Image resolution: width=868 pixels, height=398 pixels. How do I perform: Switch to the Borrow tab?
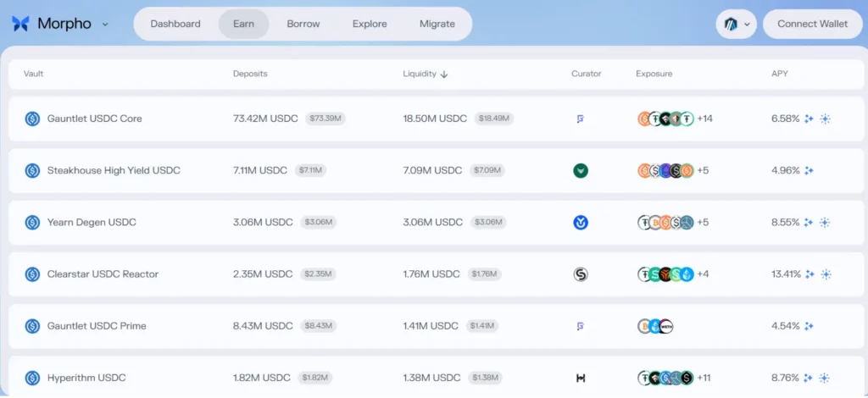pos(303,24)
